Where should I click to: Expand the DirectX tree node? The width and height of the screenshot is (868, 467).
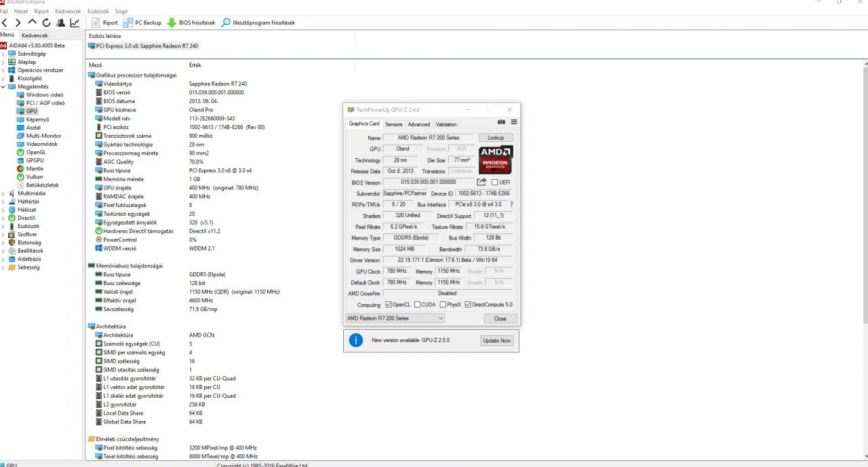click(x=3, y=218)
